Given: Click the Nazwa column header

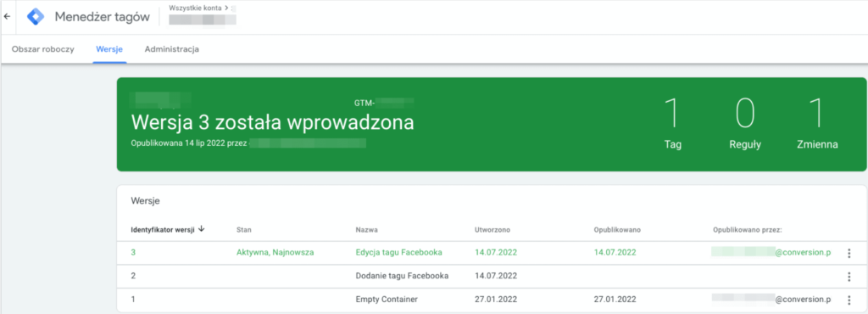Looking at the screenshot, I should coord(366,229).
